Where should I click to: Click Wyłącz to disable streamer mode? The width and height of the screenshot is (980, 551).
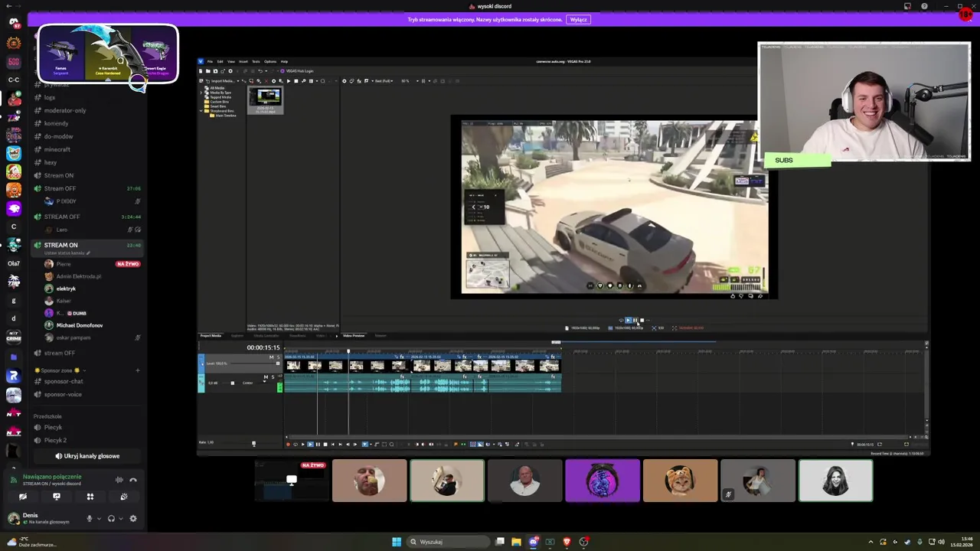pos(579,19)
